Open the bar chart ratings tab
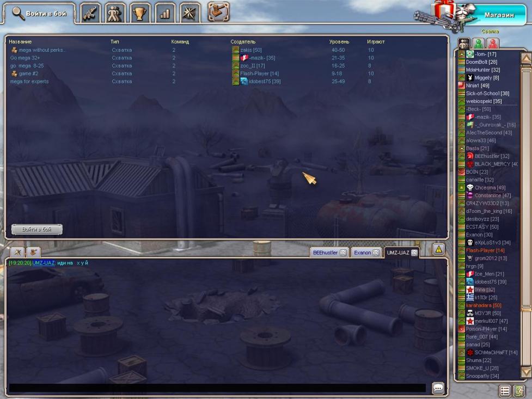 pos(164,14)
